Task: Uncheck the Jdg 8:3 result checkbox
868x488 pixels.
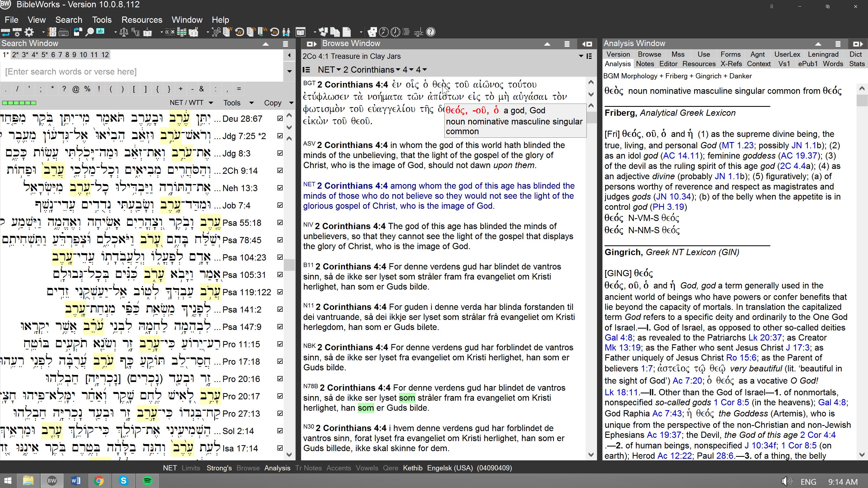Action: (280, 153)
